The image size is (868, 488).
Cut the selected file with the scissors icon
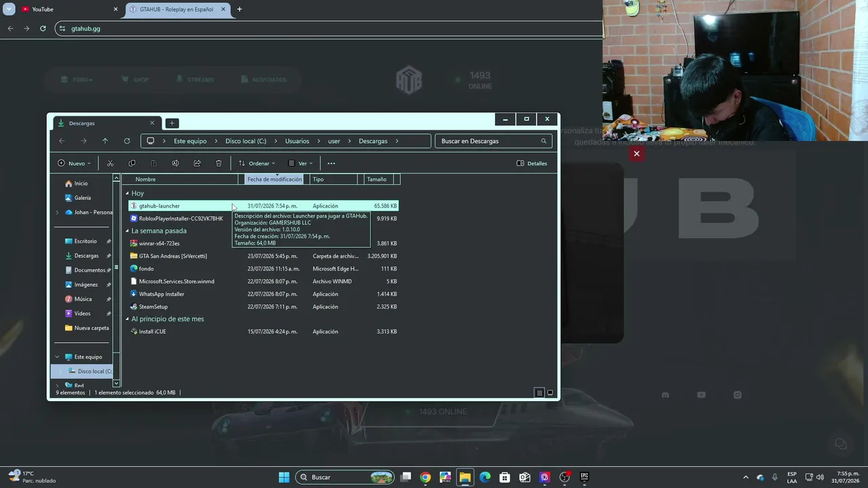pyautogui.click(x=110, y=163)
